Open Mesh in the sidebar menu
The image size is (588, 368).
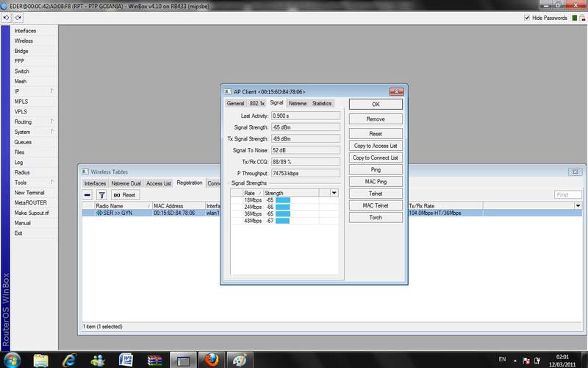(21, 82)
